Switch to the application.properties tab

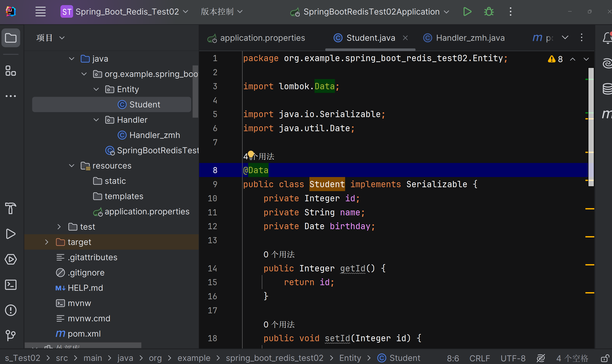[262, 38]
